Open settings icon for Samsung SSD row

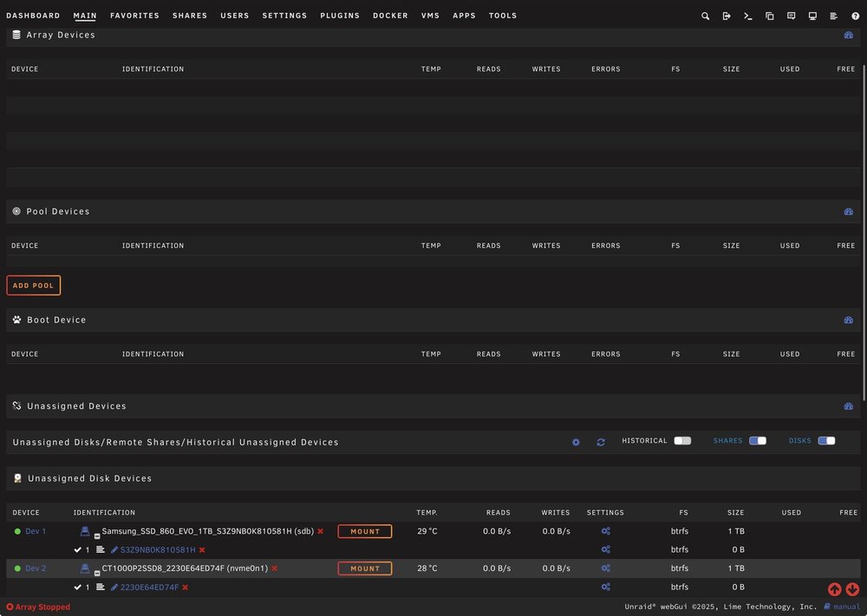tap(605, 531)
